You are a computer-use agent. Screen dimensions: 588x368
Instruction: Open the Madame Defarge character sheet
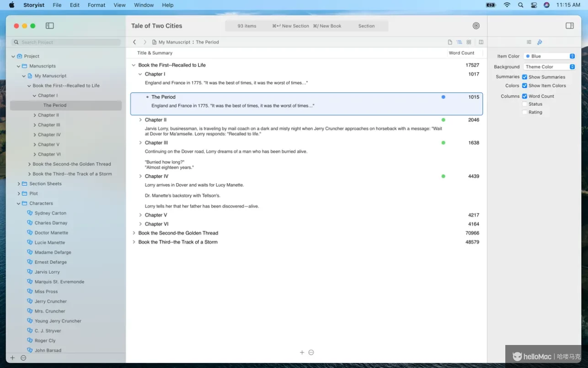pos(53,252)
